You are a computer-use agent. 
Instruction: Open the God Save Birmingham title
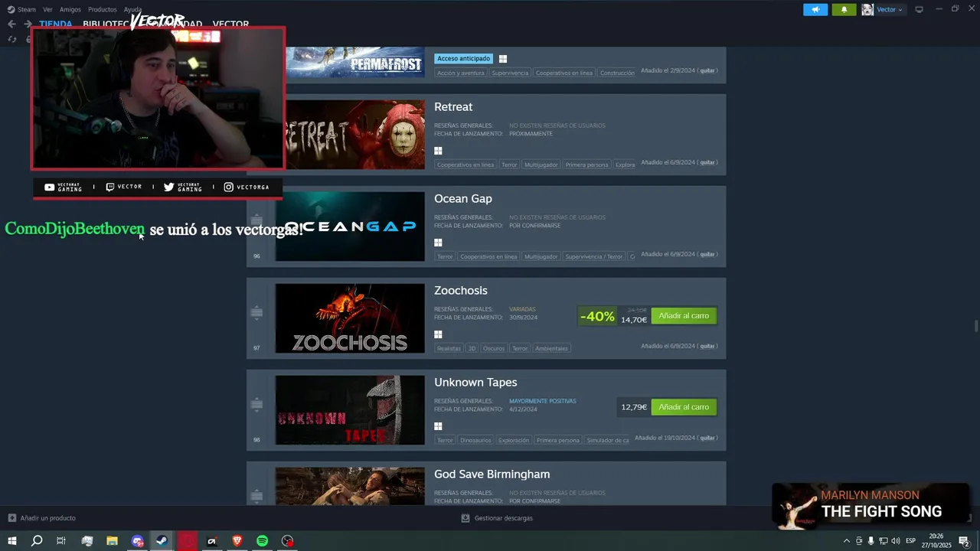tap(492, 474)
